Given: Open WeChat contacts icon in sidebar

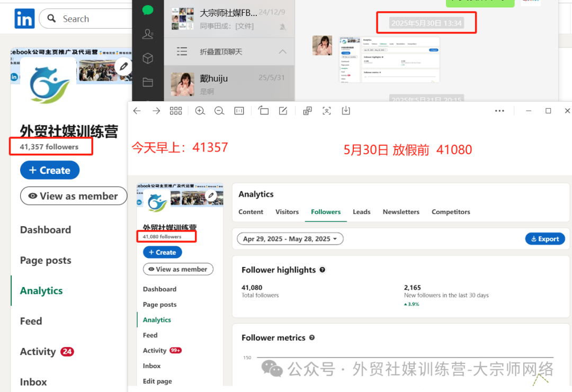Looking at the screenshot, I should click(148, 34).
